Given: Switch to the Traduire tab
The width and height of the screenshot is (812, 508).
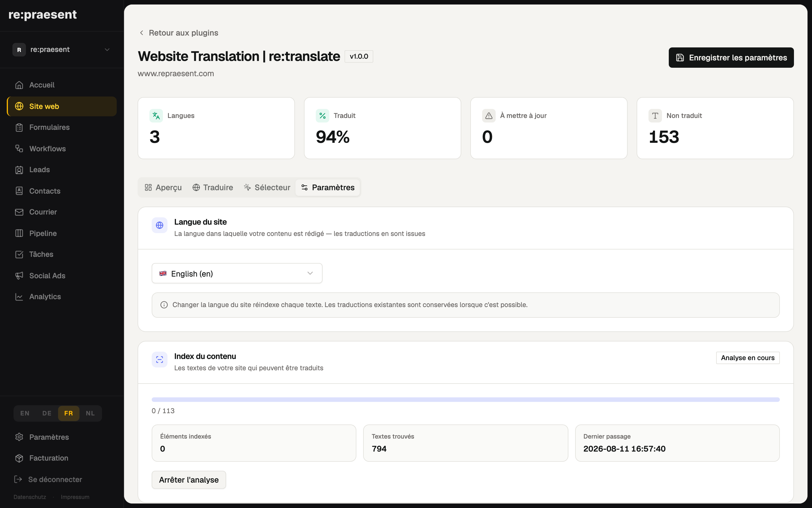Looking at the screenshot, I should [213, 187].
